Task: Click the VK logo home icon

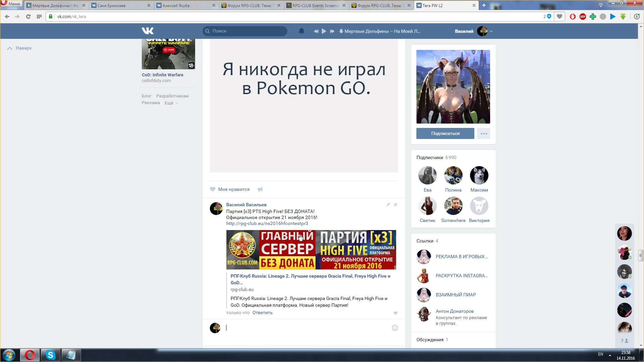Action: 148,31
